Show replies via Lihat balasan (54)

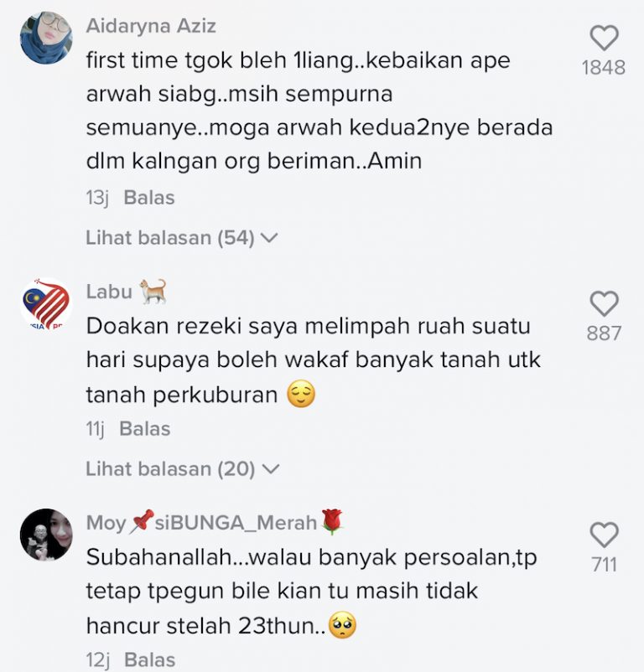(170, 237)
